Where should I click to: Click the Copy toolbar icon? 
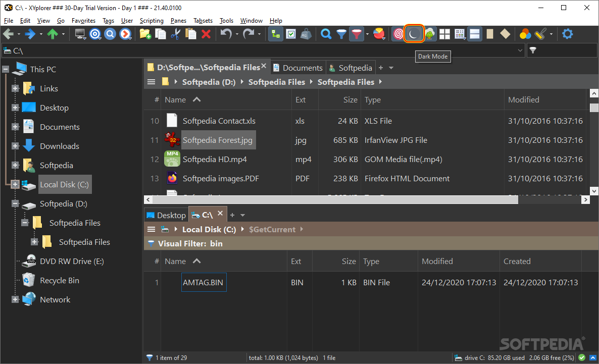[x=161, y=34]
